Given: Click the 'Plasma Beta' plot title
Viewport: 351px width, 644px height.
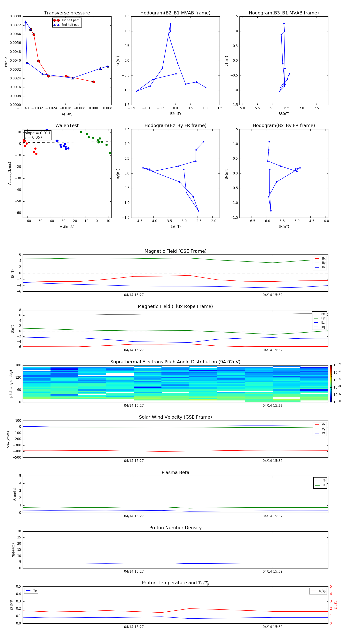Looking at the screenshot, I should pyautogui.click(x=175, y=472).
